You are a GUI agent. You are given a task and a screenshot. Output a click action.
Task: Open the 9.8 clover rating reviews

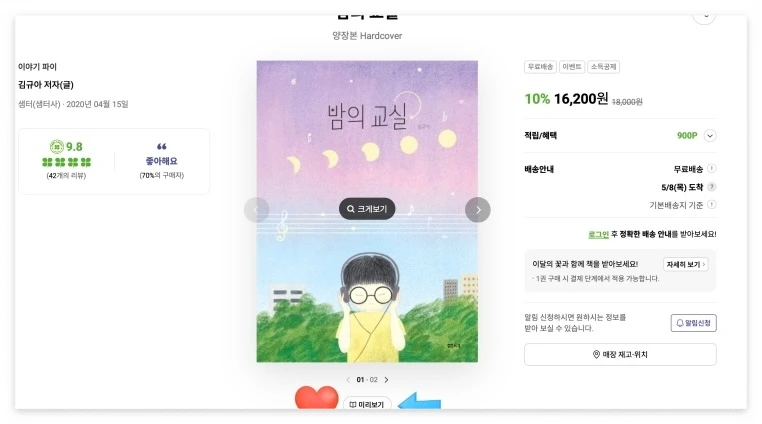click(67, 160)
